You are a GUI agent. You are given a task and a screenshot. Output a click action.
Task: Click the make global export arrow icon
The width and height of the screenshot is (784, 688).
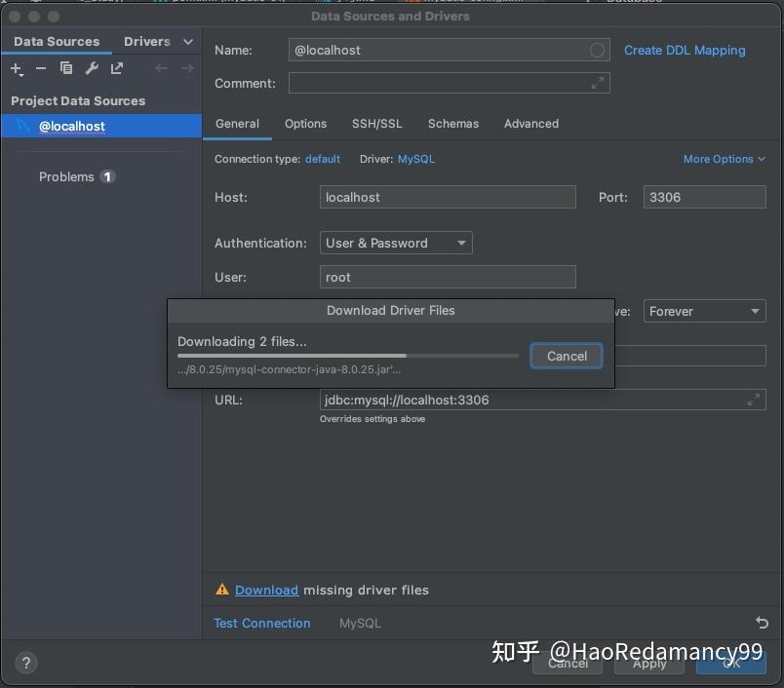[117, 68]
